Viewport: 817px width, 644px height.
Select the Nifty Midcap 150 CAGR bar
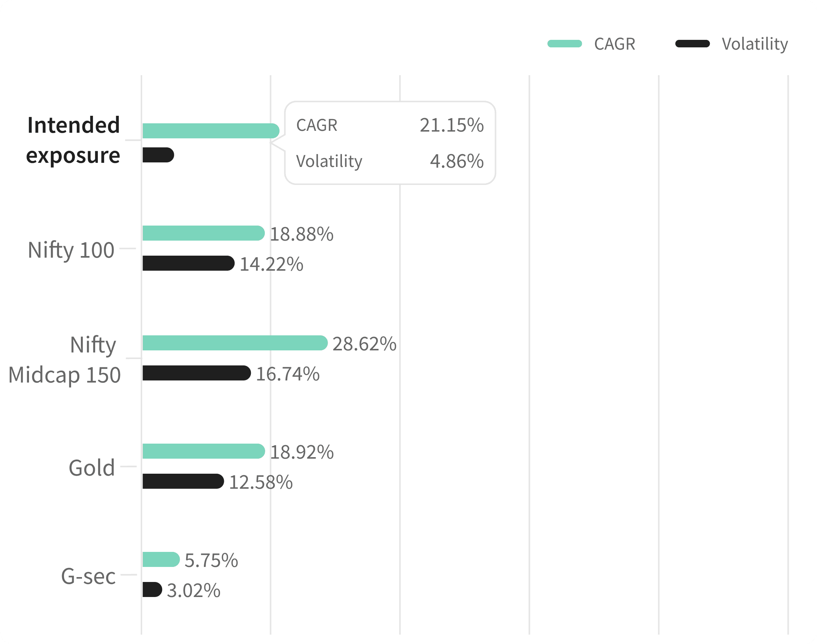click(234, 343)
